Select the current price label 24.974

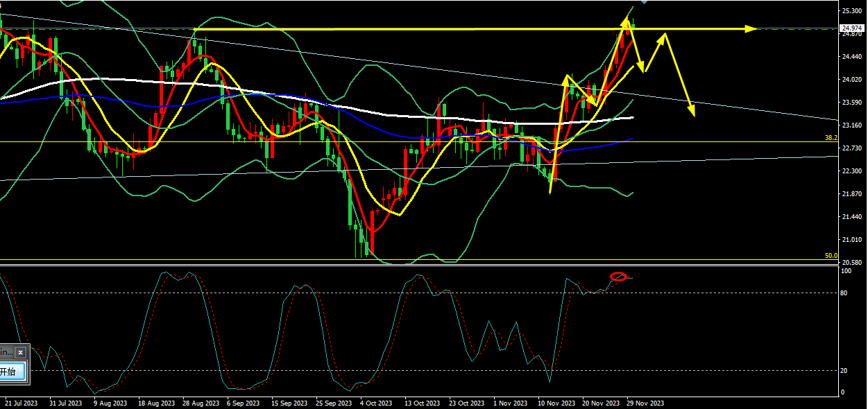(x=851, y=28)
